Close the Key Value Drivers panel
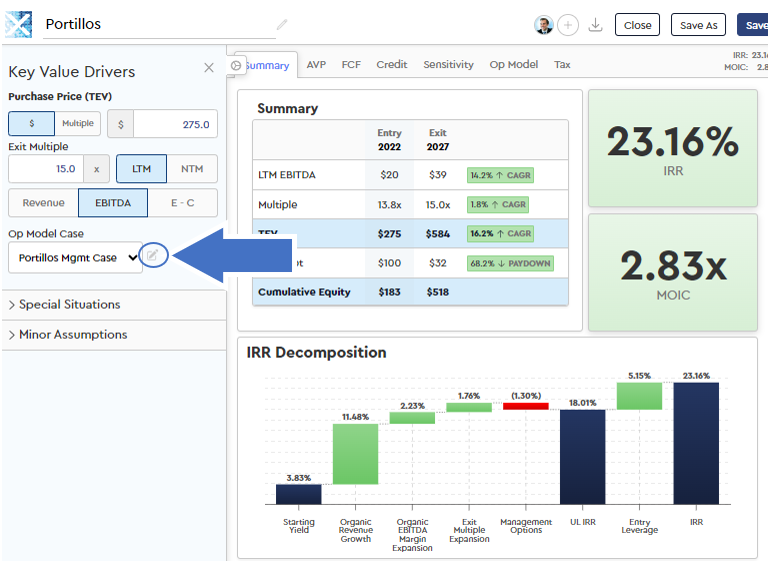 pyautogui.click(x=209, y=68)
